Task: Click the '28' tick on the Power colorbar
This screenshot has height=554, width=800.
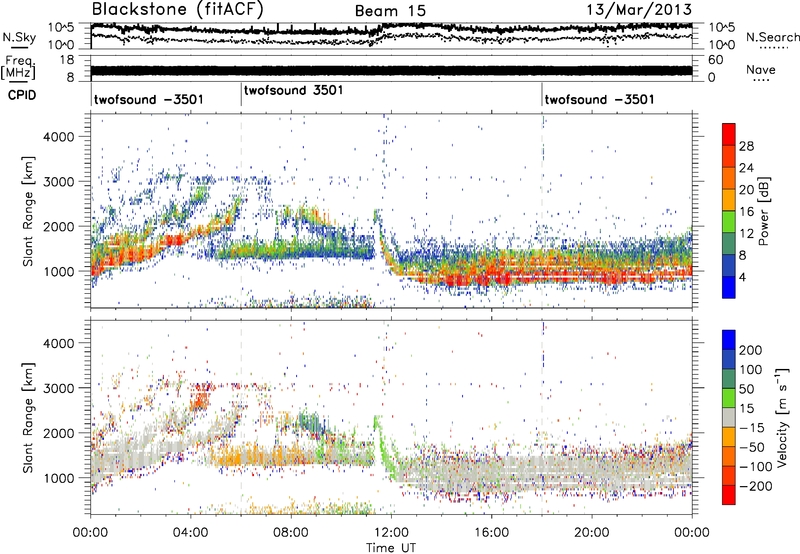Action: 746,146
